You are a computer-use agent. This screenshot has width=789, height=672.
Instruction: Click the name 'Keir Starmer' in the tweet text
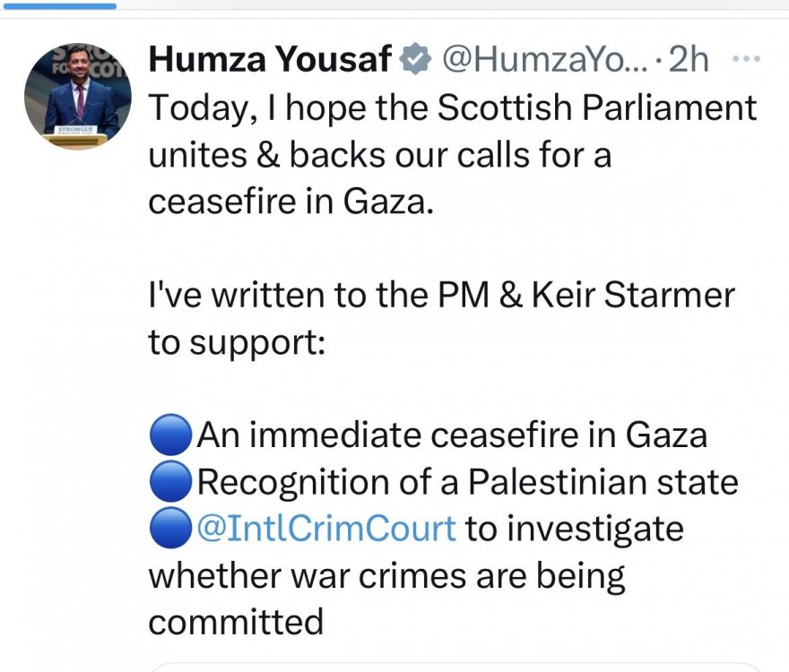(x=634, y=294)
